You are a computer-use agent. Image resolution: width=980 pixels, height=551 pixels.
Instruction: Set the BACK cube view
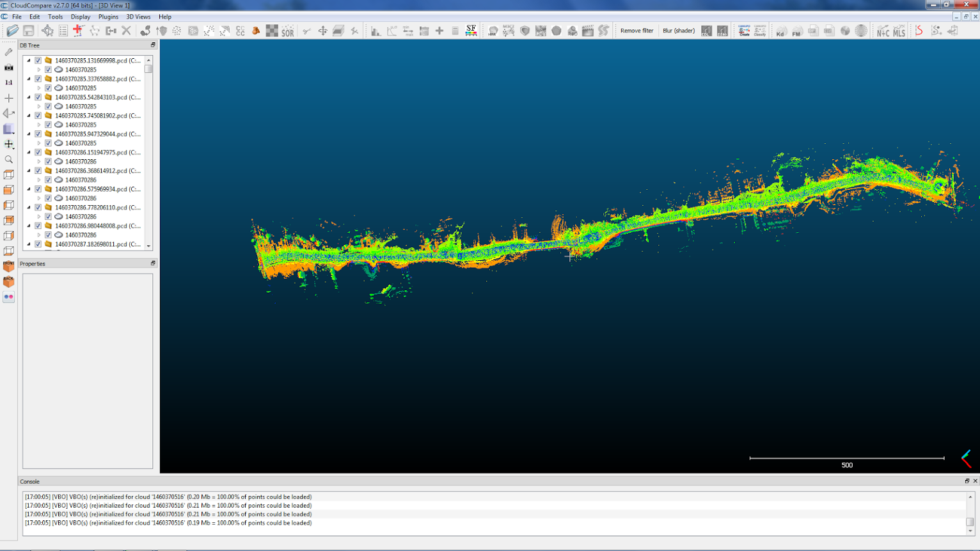point(8,281)
